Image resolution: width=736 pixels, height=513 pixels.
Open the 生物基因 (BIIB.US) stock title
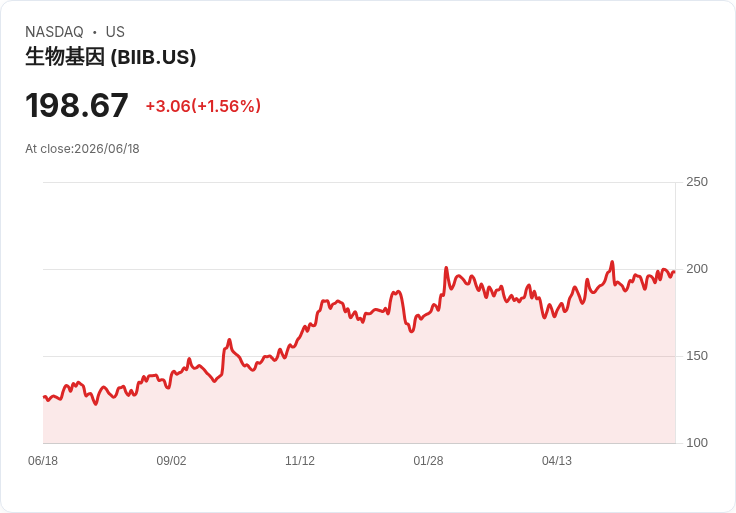click(110, 57)
